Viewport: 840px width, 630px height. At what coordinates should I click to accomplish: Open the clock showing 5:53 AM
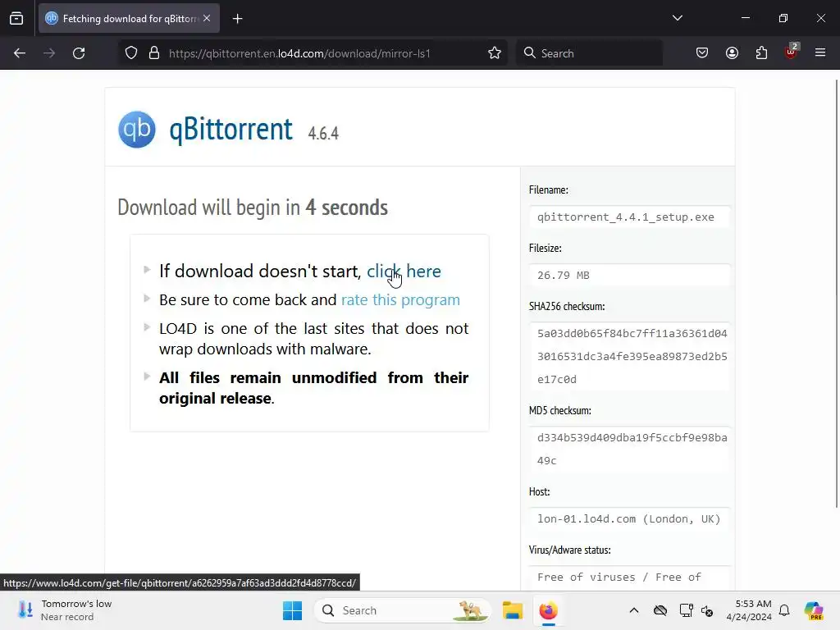[749, 610]
